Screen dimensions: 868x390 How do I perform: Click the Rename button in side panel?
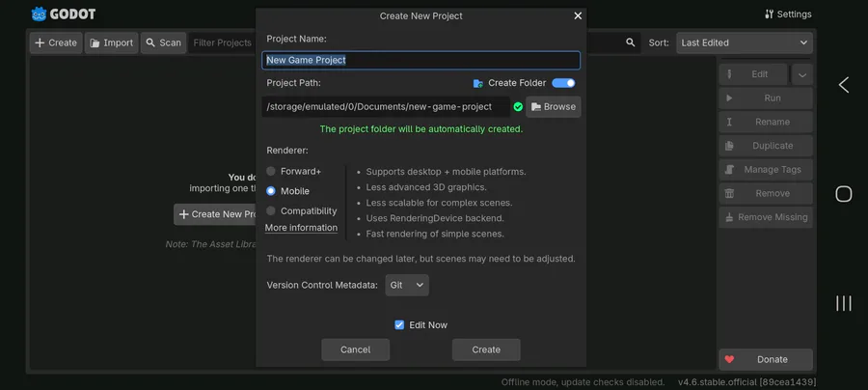point(766,122)
